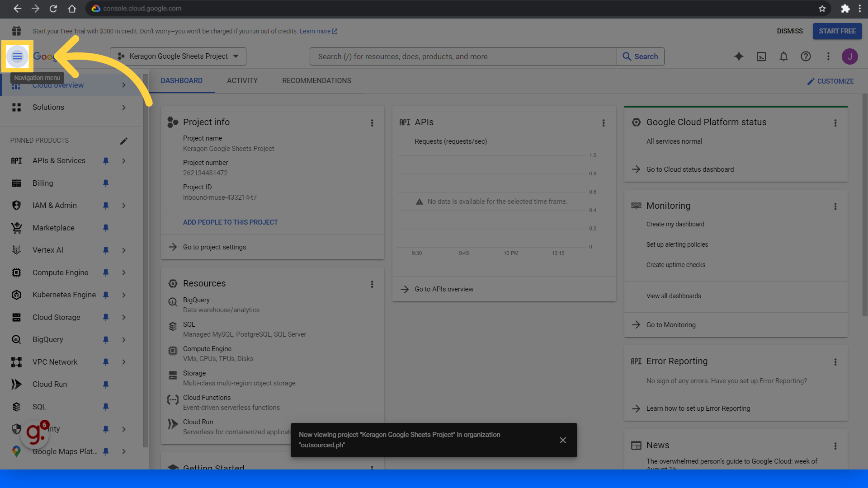
Task: Click the Marketplace cart icon in sidebar
Action: pos(17,228)
